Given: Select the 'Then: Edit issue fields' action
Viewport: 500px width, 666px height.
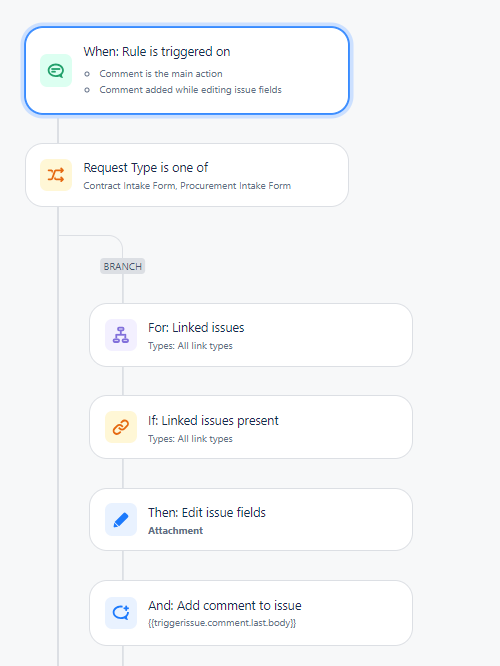Looking at the screenshot, I should [x=251, y=519].
